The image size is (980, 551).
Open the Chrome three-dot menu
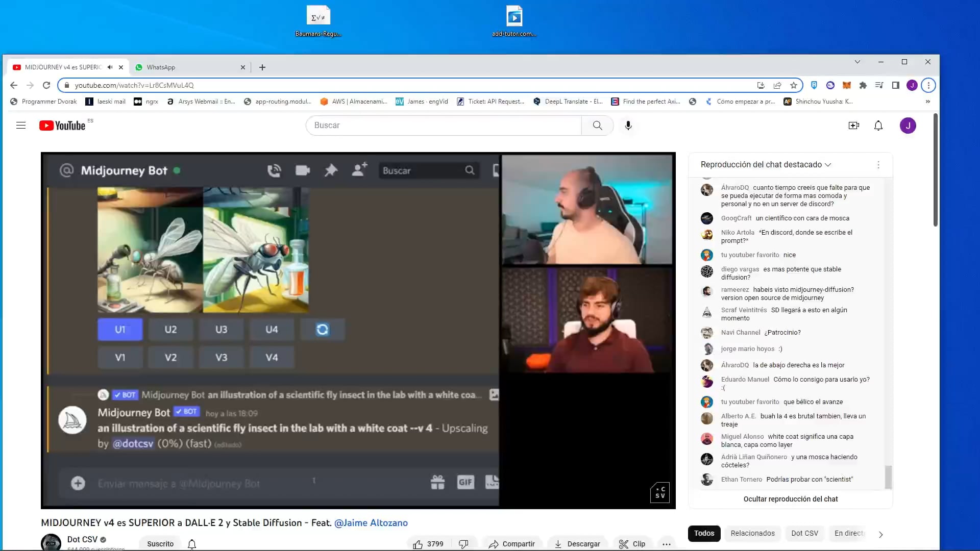point(928,85)
